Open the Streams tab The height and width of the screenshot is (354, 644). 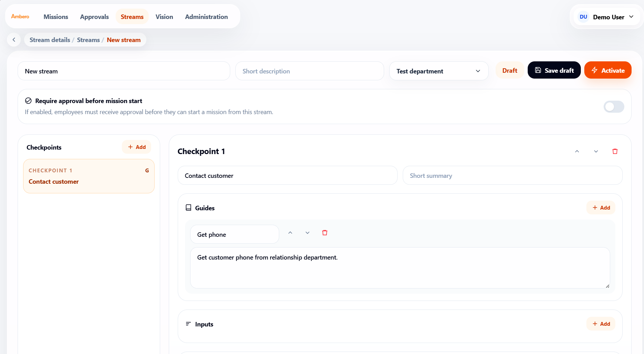coord(132,17)
